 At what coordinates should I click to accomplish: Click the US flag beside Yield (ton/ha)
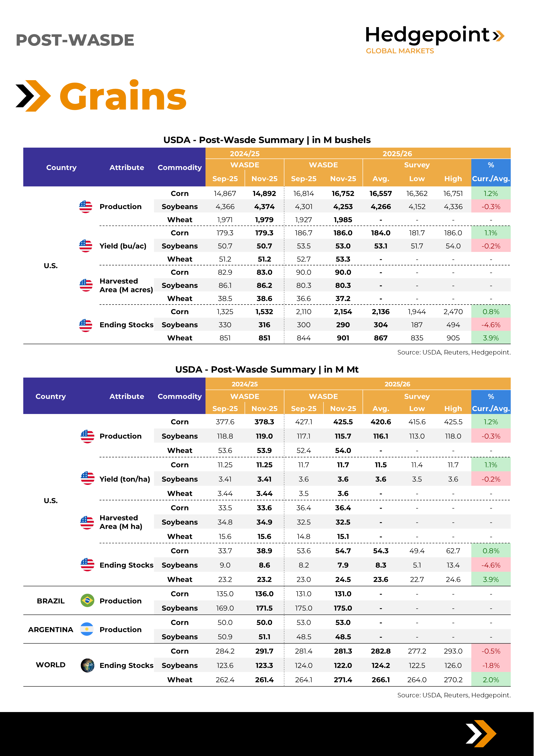tap(87, 478)
